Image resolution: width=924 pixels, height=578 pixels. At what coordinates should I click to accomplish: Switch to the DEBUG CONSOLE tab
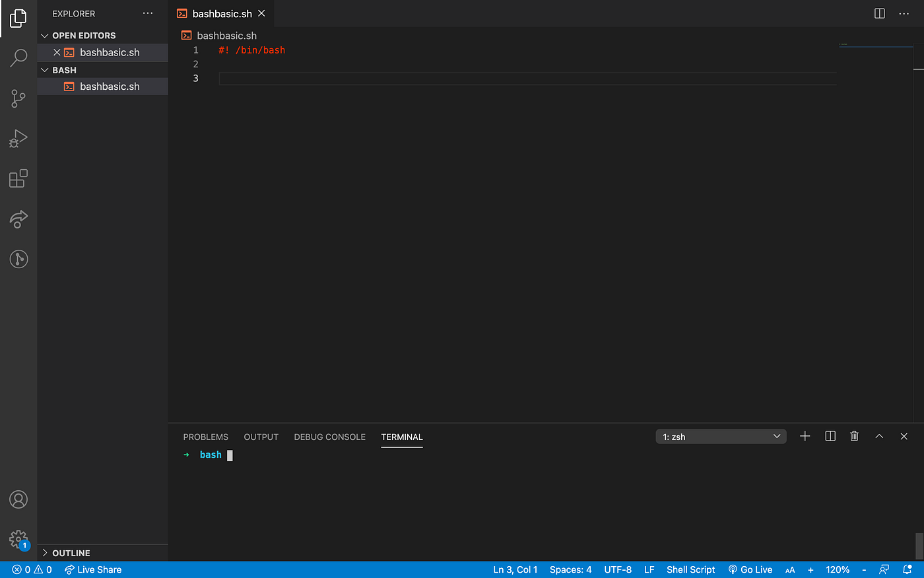(330, 437)
